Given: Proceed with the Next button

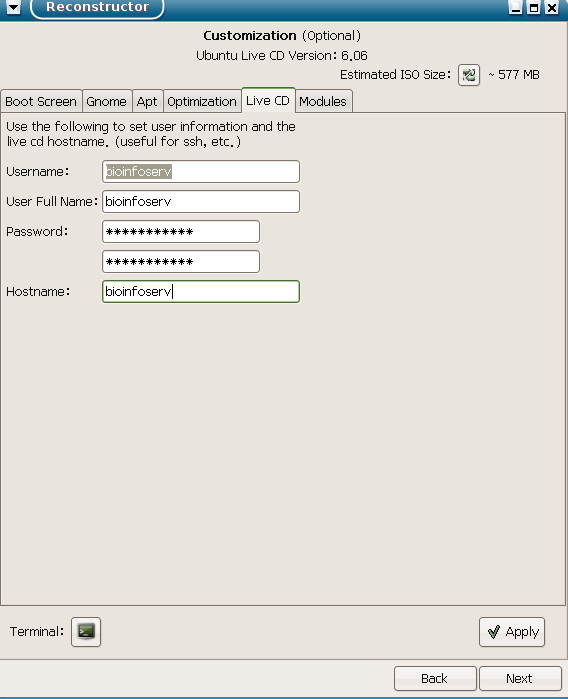Looking at the screenshot, I should point(520,678).
